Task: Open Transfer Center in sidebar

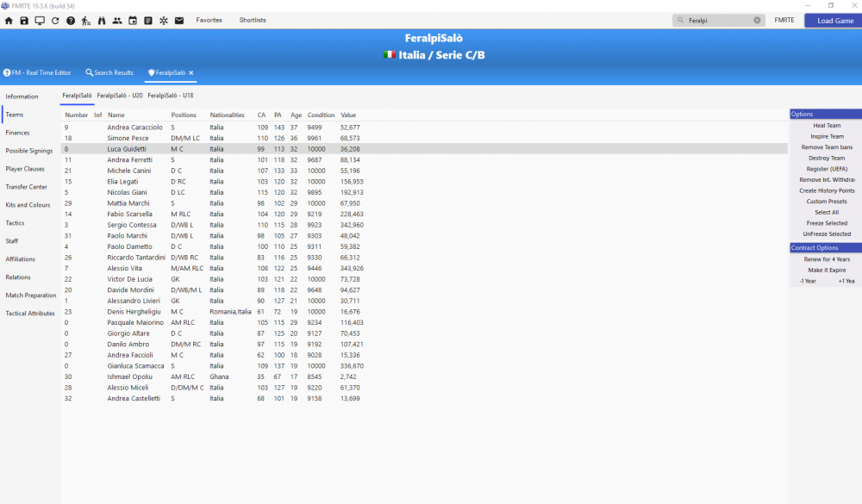Action: [27, 188]
